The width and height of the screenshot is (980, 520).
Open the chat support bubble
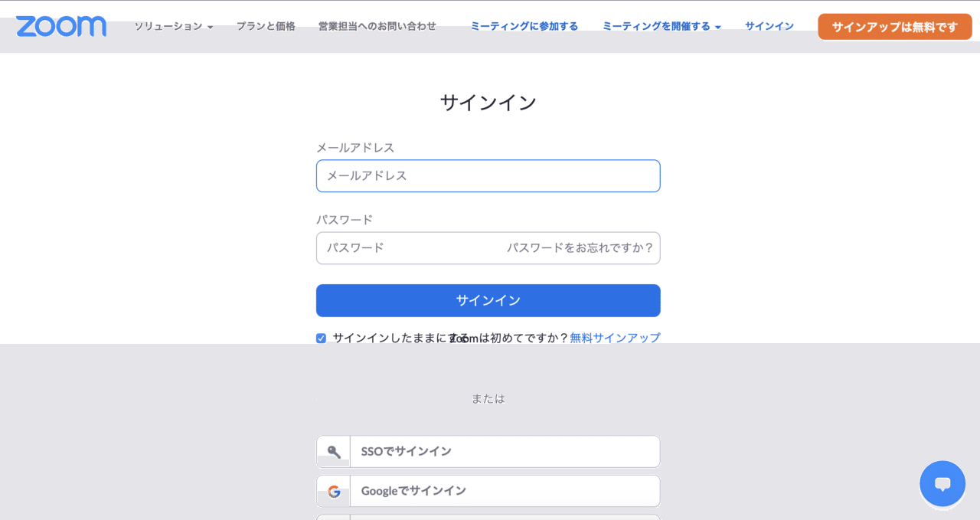942,484
